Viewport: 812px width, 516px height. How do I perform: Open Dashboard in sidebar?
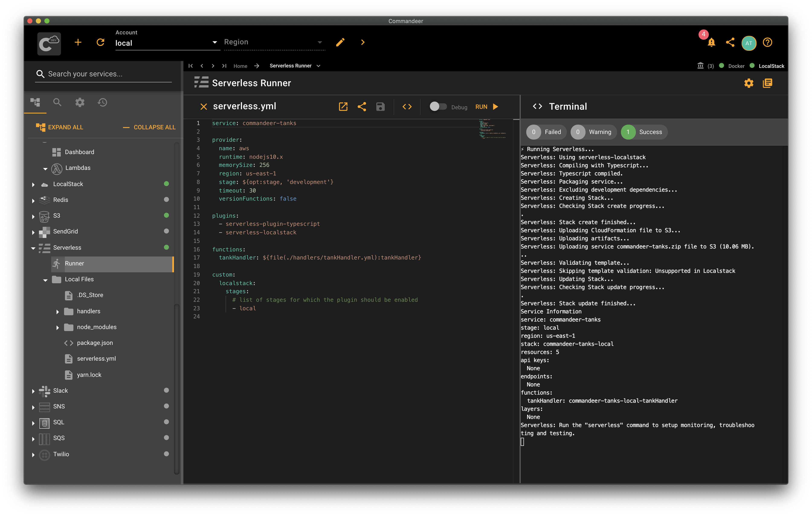tap(79, 152)
